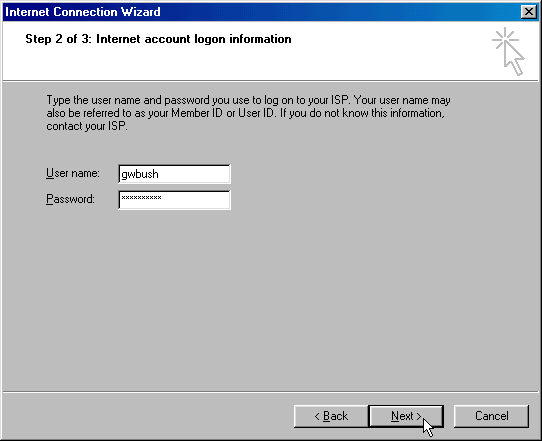Click the masked asterisks in Password box
542x441 pixels.
tap(141, 198)
